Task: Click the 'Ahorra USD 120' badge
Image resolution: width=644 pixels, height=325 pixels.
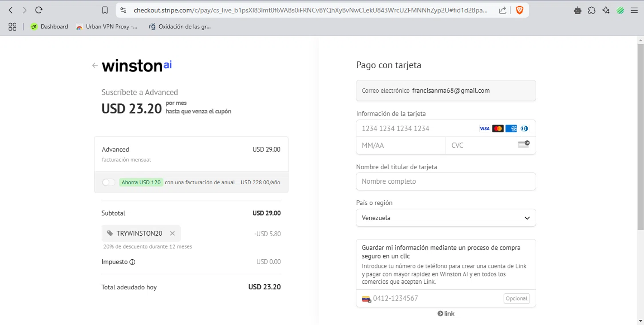Action: [141, 182]
